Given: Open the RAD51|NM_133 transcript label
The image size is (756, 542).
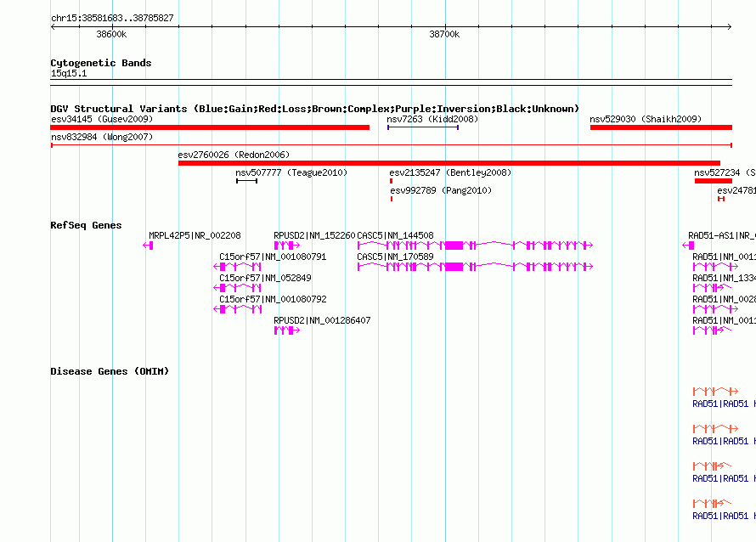Looking at the screenshot, I should [x=725, y=279].
